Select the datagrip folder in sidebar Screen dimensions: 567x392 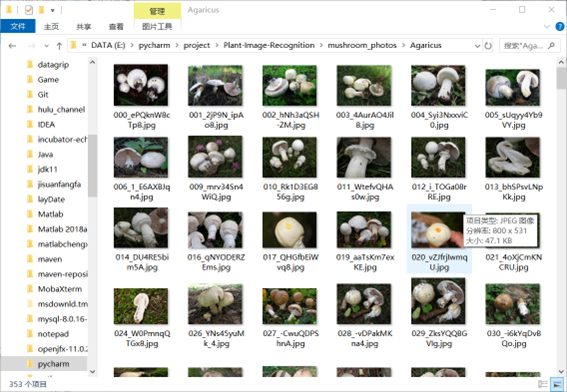point(53,65)
